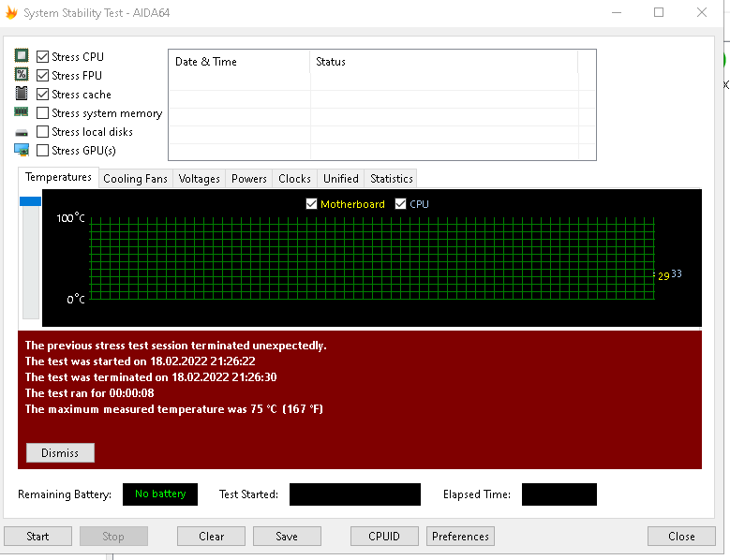
Task: Click 'The test was started on' line
Action: click(141, 361)
